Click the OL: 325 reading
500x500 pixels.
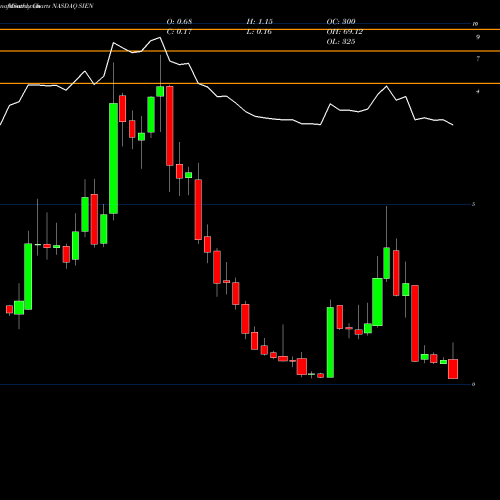pos(341,42)
